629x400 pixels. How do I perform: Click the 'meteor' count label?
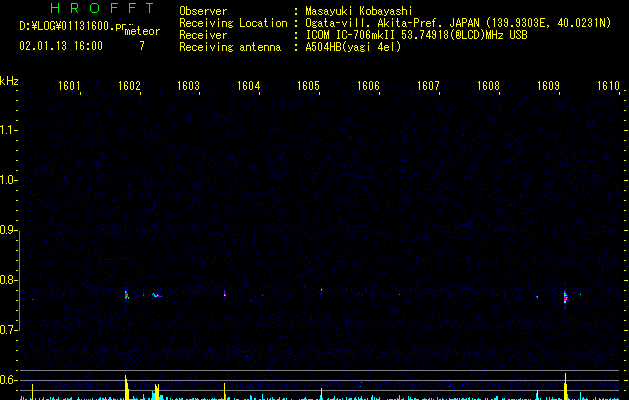[x=142, y=31]
